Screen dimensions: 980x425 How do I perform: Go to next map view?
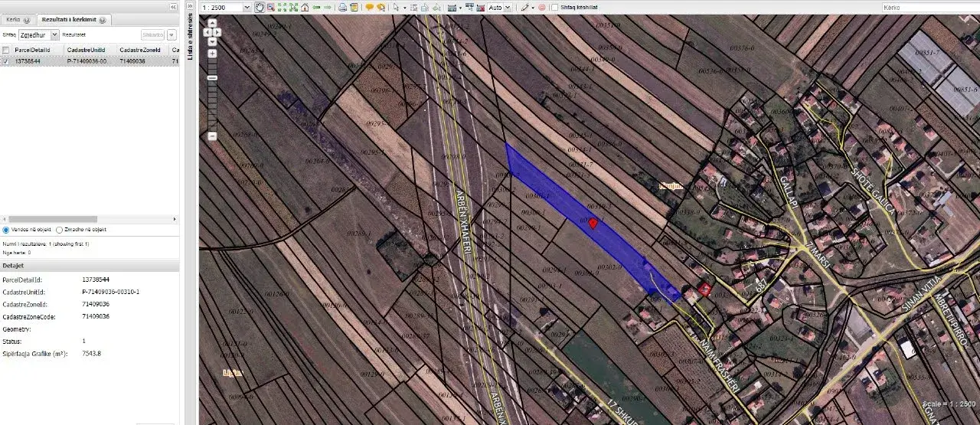click(327, 7)
